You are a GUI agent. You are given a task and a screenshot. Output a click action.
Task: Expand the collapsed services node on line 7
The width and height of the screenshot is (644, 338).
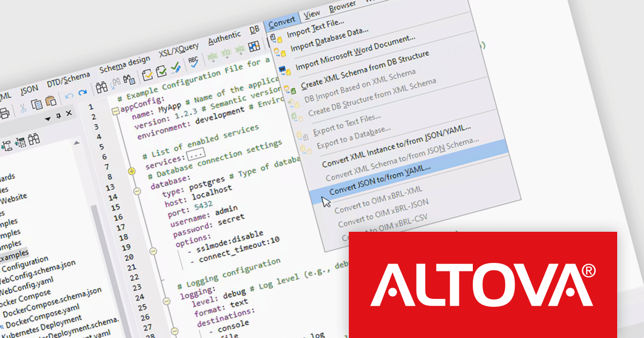pyautogui.click(x=131, y=171)
